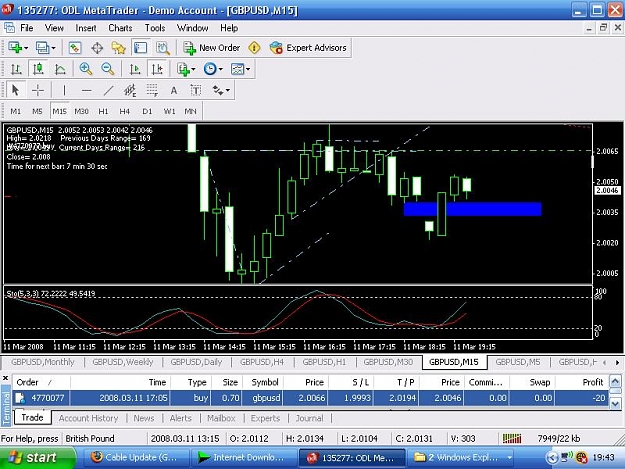625x469 pixels.
Task: Open the Market Watch icon
Action: pyautogui.click(x=75, y=48)
